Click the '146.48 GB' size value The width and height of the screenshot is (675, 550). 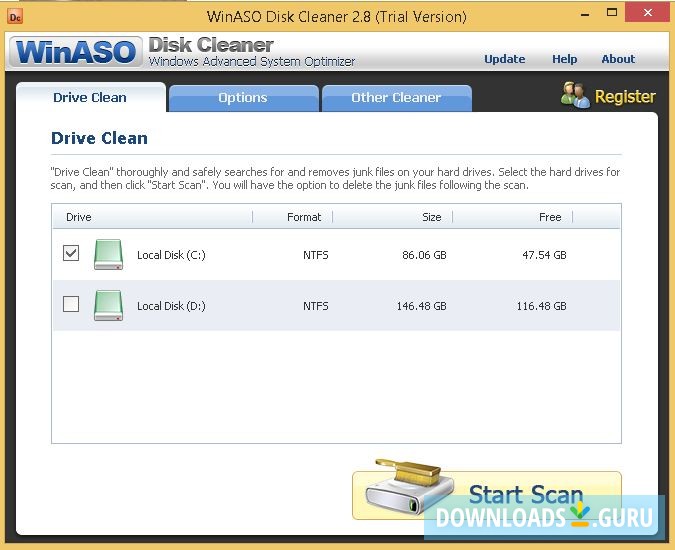(x=421, y=306)
